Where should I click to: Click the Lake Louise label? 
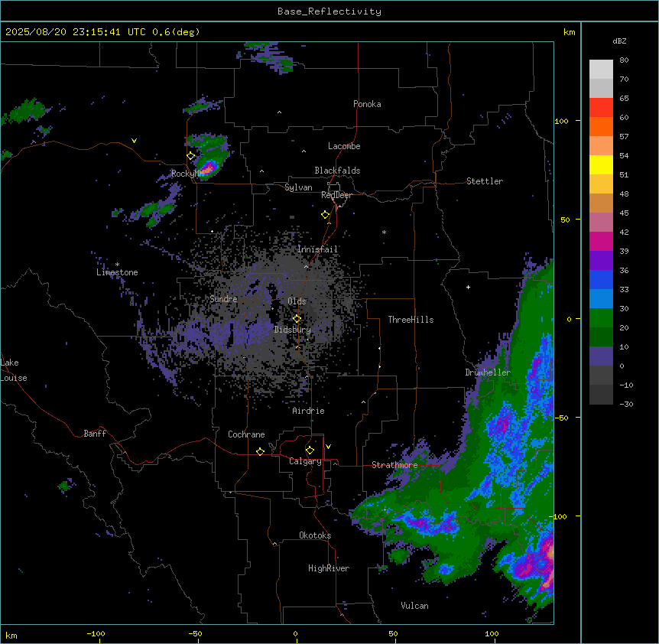(x=14, y=370)
